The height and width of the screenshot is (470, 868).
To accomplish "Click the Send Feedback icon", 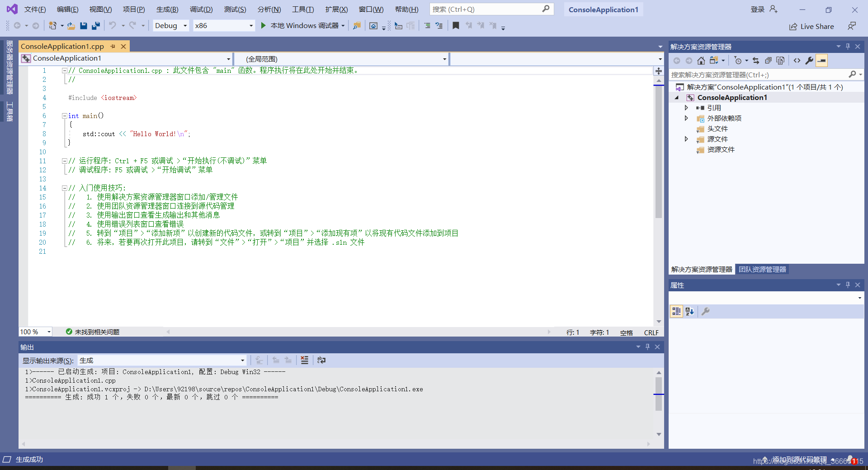I will click(852, 26).
